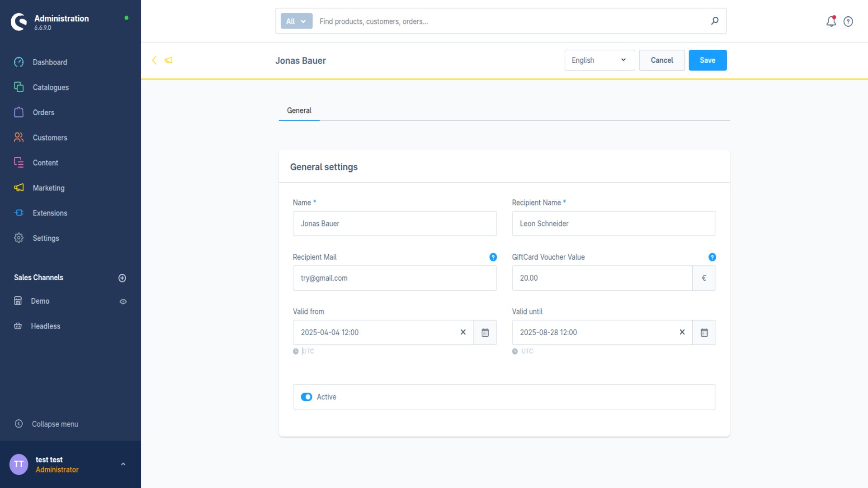Show help tooltip for GiftCard Voucher Value
Image resolution: width=868 pixels, height=488 pixels.
(712, 257)
